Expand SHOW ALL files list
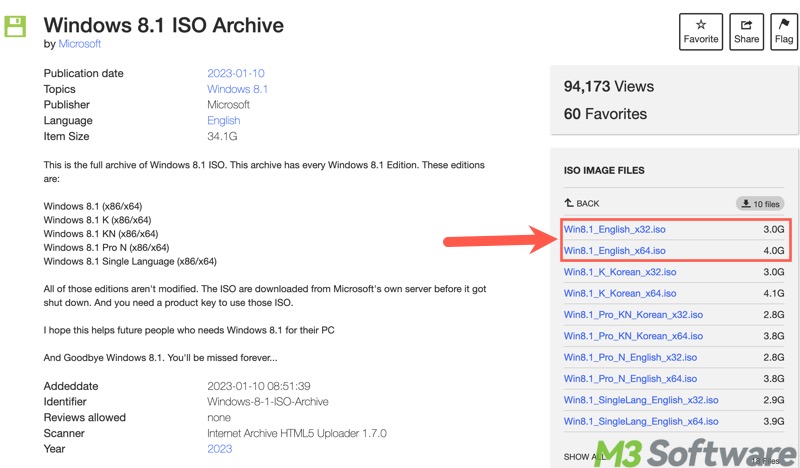800x468 pixels. (x=582, y=457)
